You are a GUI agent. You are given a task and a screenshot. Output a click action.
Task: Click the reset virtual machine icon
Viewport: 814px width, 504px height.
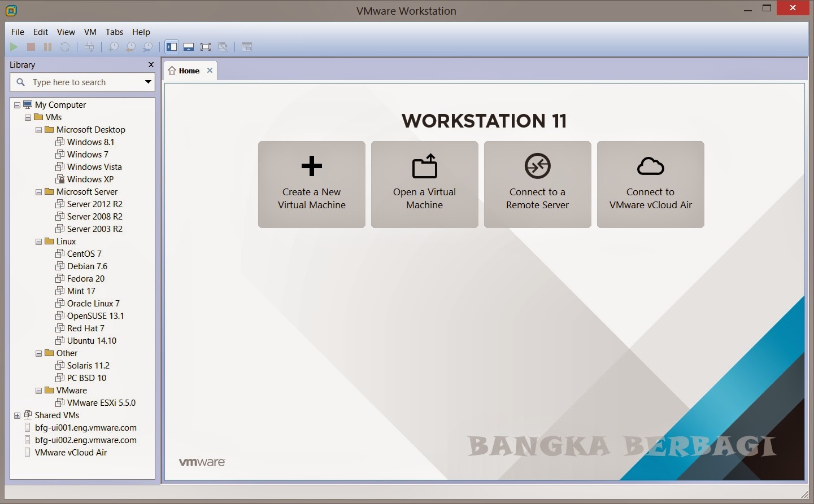pyautogui.click(x=66, y=47)
